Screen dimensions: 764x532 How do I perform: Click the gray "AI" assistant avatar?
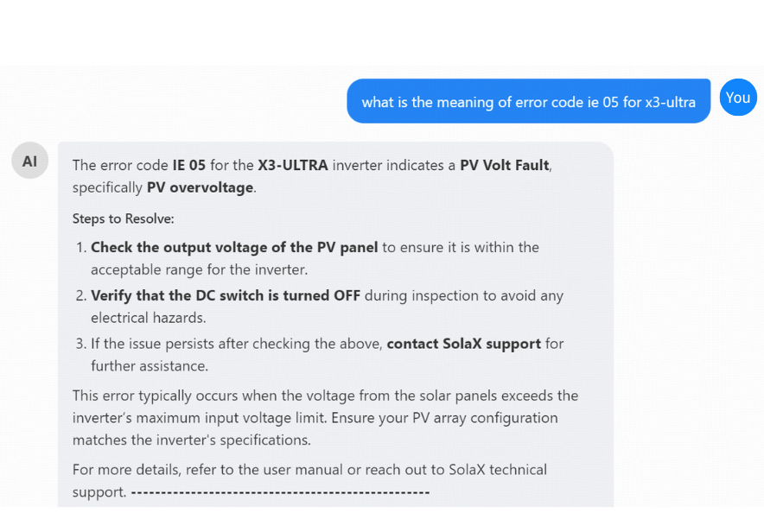[30, 161]
